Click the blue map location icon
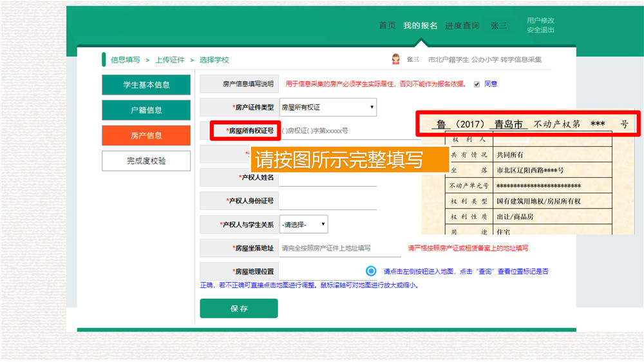The width and height of the screenshot is (644, 362). pos(371,271)
